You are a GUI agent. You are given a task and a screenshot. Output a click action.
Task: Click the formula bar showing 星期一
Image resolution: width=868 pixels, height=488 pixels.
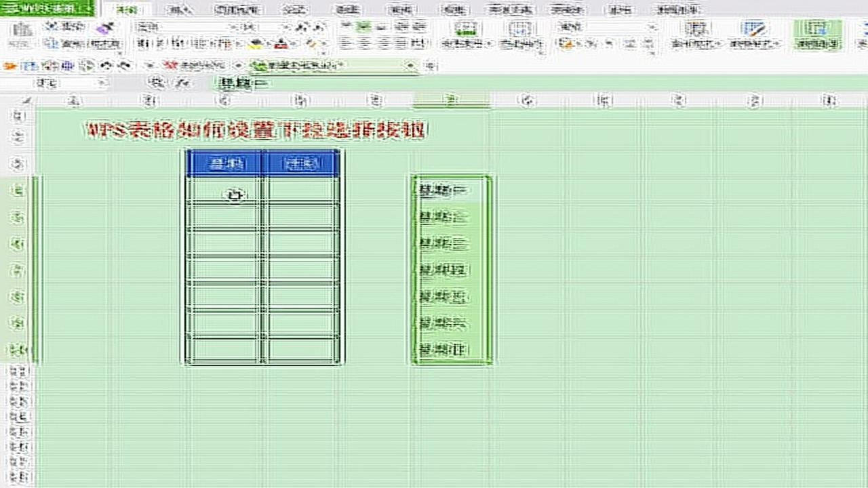[541, 84]
